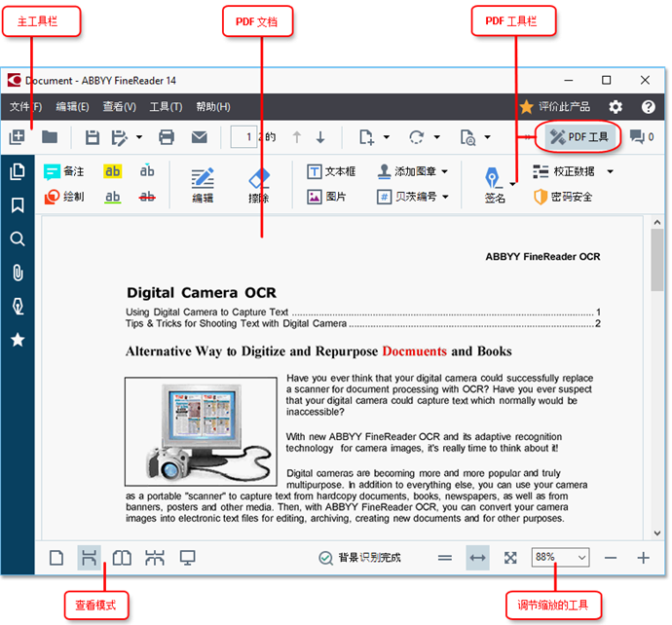
Task: Select the 图片 picture tool
Action: click(326, 197)
